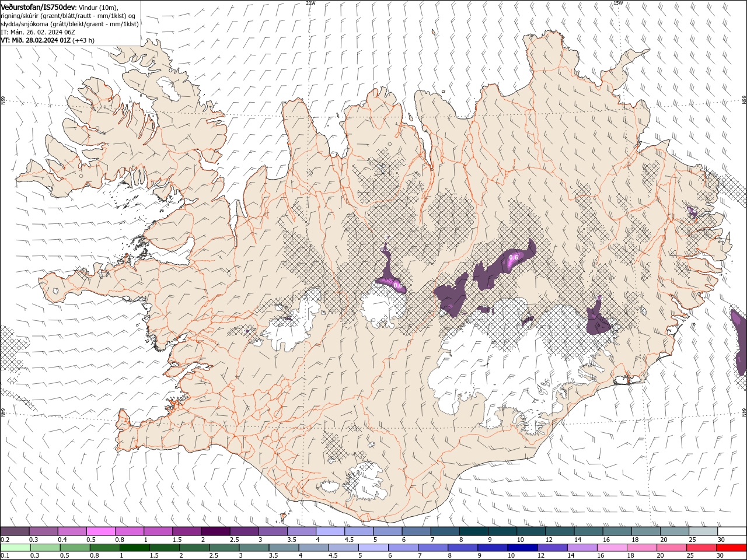Click the '0.1' label under the rain legend
This screenshot has width=747, height=560.
(4, 555)
